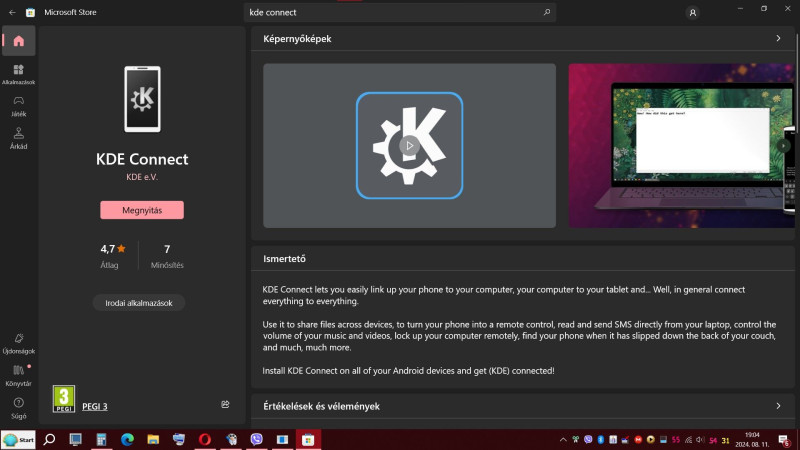The image size is (800, 450).
Task: Open the PEGI 3 link
Action: [x=94, y=407]
